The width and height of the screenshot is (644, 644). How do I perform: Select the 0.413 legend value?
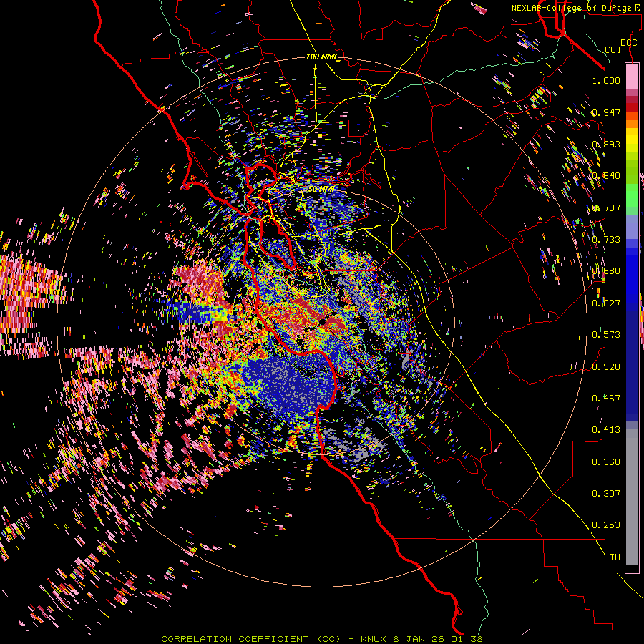pyautogui.click(x=606, y=430)
